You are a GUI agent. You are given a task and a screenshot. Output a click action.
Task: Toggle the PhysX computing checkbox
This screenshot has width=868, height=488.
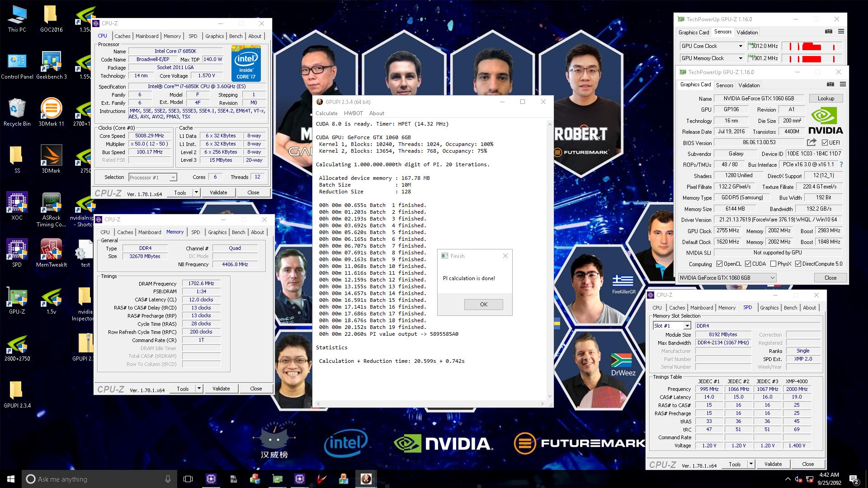[773, 264]
